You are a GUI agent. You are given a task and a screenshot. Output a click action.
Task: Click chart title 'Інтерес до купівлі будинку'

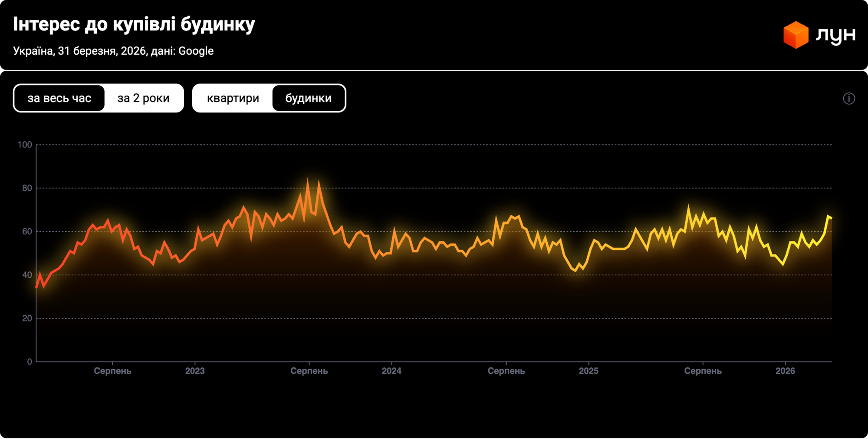point(134,24)
